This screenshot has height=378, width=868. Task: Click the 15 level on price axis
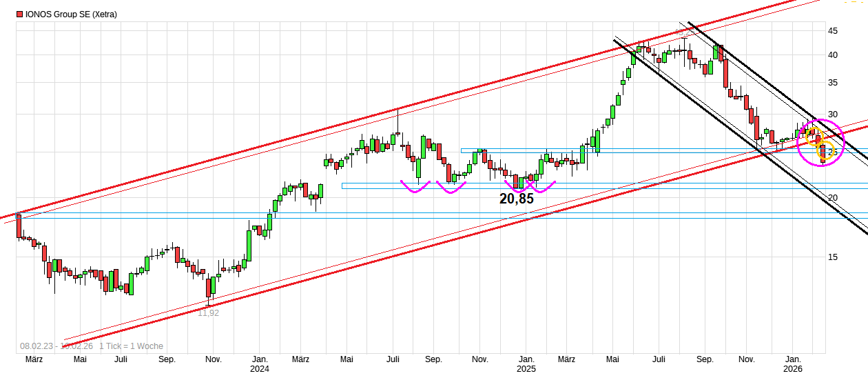tap(833, 257)
